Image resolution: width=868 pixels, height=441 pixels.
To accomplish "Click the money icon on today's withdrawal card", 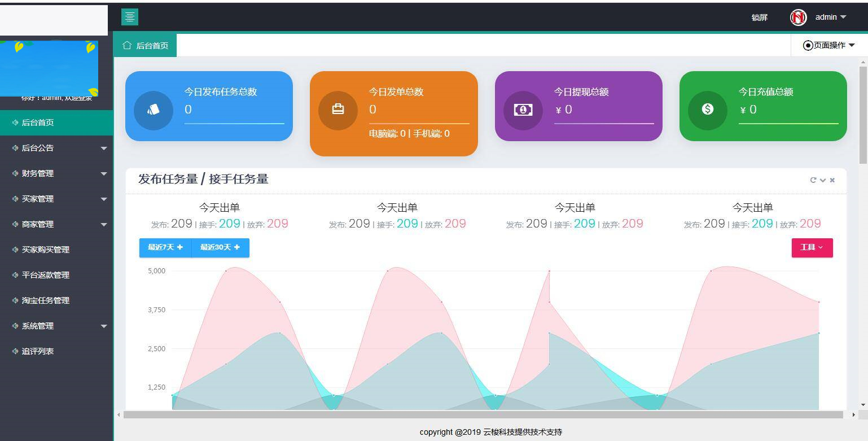I will [523, 111].
